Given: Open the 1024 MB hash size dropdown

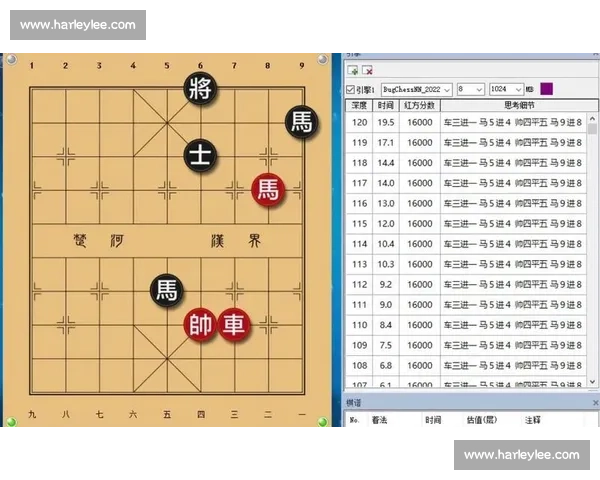Looking at the screenshot, I should (506, 90).
